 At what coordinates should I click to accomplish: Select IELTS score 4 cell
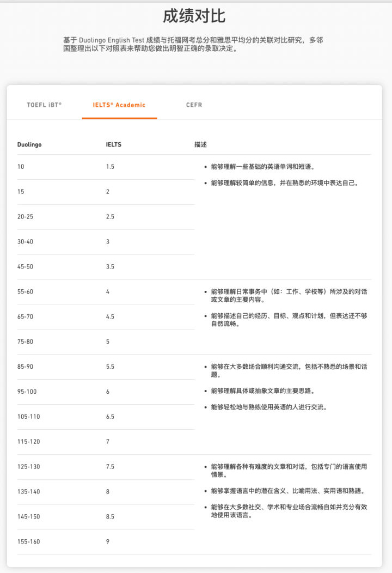[108, 291]
